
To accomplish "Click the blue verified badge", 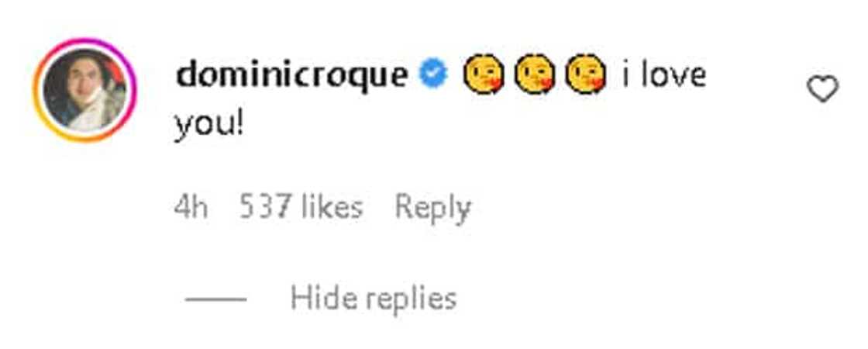I will click(434, 76).
